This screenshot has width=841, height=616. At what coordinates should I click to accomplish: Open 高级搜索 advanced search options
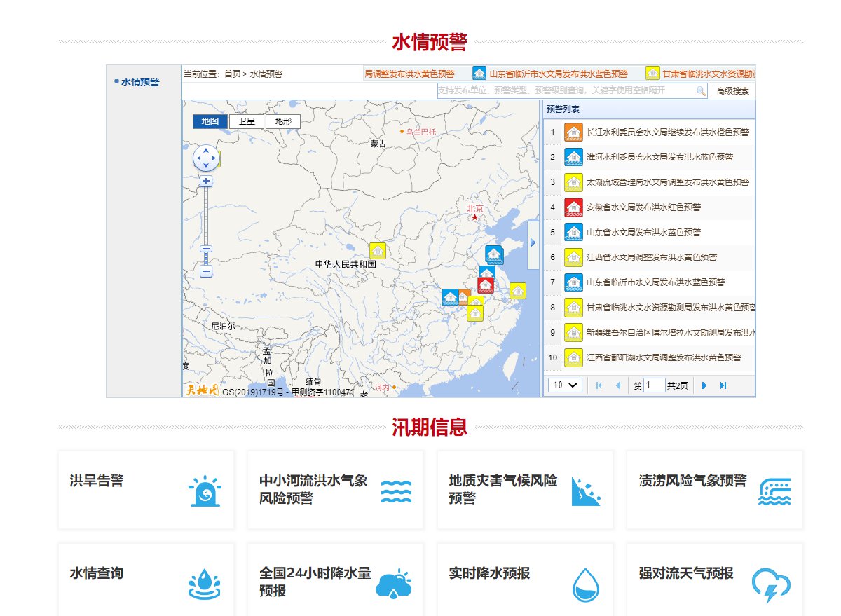[732, 91]
